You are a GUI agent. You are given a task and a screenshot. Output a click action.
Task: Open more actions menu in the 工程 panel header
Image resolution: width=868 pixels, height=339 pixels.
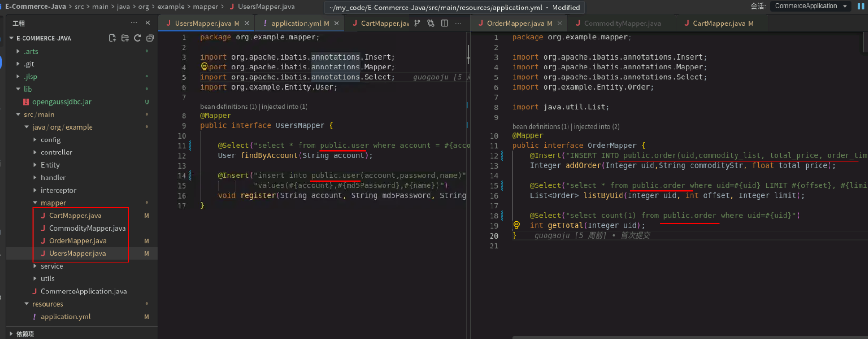[x=134, y=23]
